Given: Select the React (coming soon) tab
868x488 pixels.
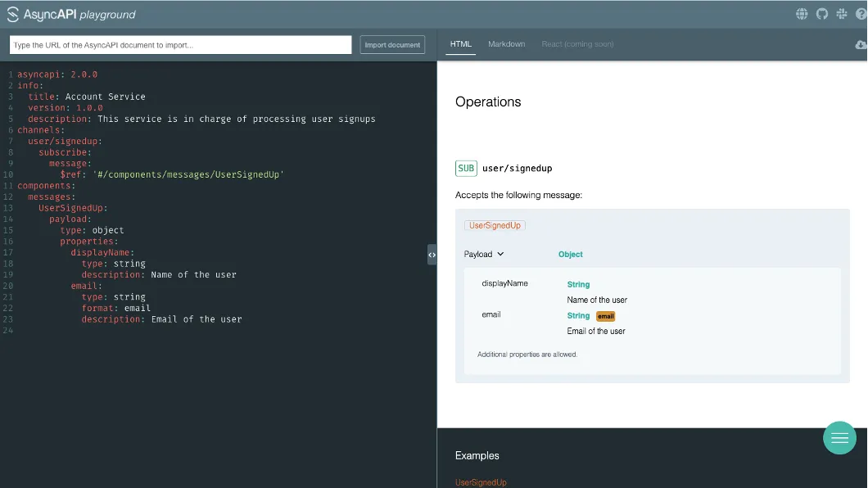Looking at the screenshot, I should (x=577, y=44).
